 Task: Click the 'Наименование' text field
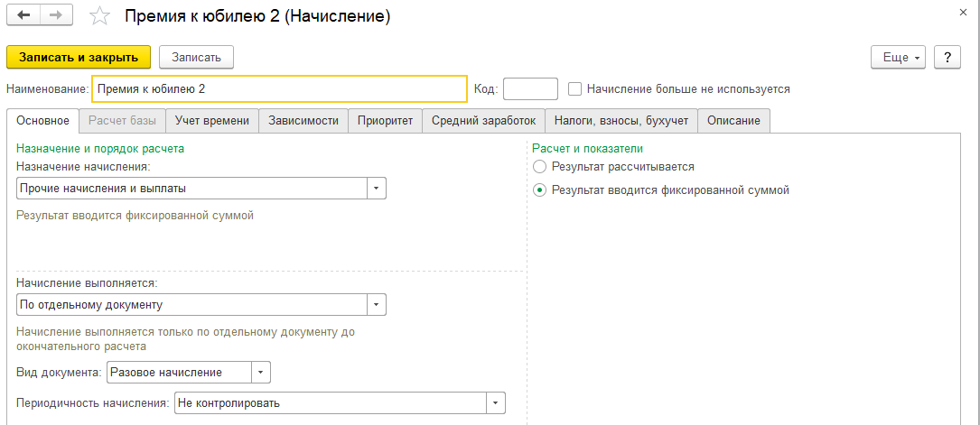point(280,89)
